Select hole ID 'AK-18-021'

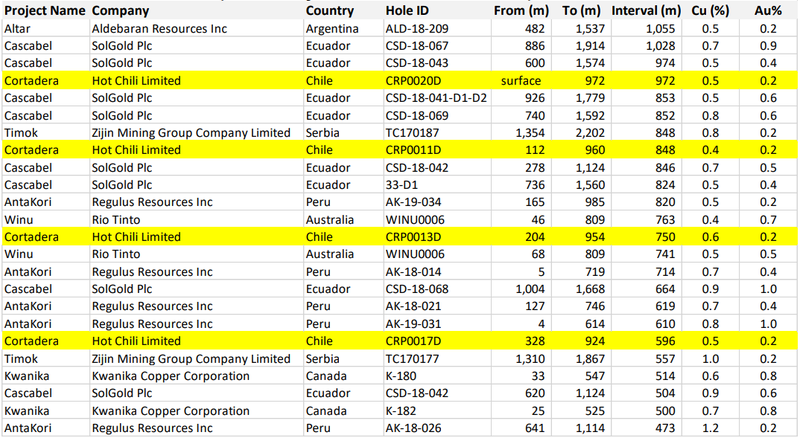click(x=413, y=306)
